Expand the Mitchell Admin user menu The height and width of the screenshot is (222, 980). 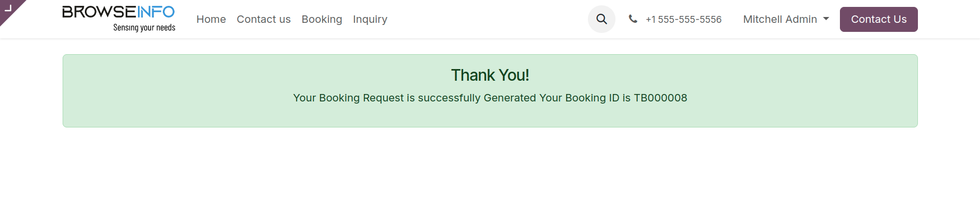786,19
